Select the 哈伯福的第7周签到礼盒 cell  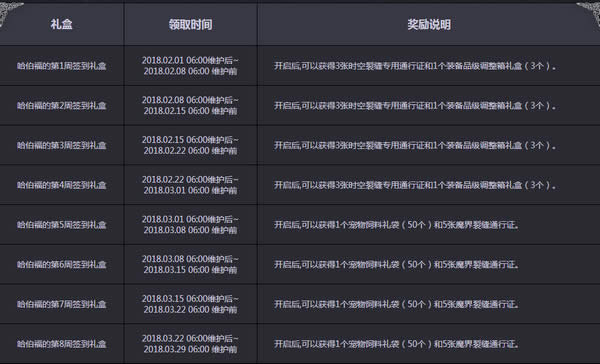(62, 304)
